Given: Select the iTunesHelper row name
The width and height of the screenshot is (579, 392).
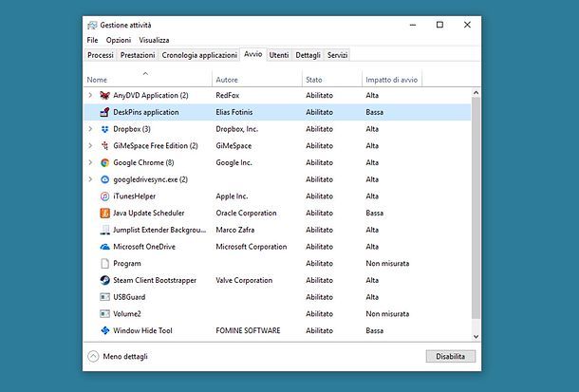Looking at the screenshot, I should click(x=135, y=196).
